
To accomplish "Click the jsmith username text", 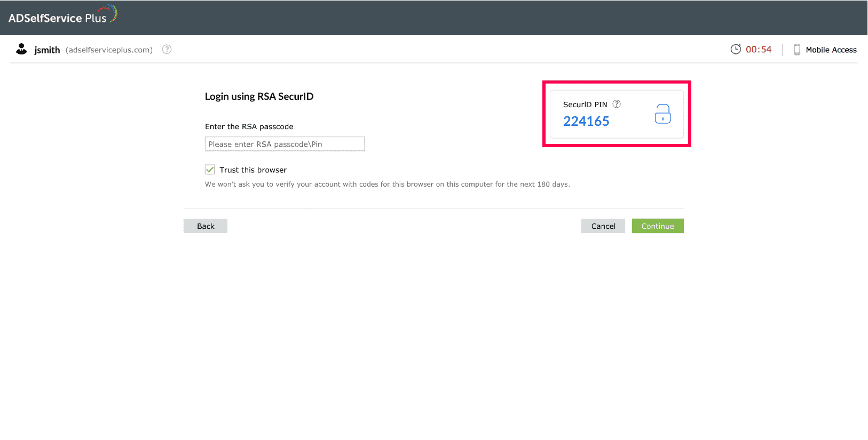I will (47, 50).
